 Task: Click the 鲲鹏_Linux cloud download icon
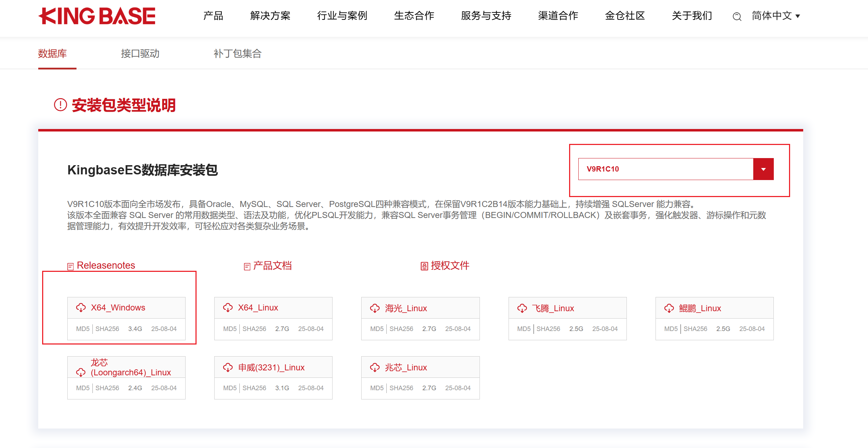669,308
